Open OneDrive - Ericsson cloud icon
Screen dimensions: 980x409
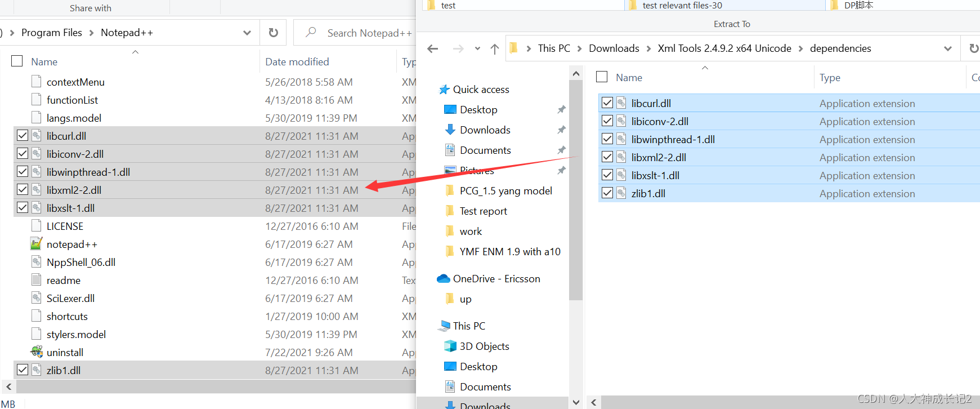pyautogui.click(x=444, y=278)
